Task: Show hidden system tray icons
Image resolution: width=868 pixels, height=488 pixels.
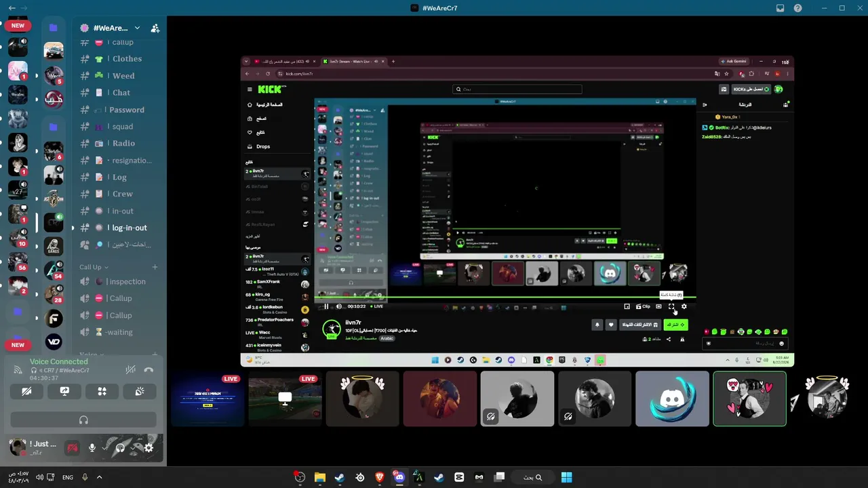Action: (x=99, y=477)
